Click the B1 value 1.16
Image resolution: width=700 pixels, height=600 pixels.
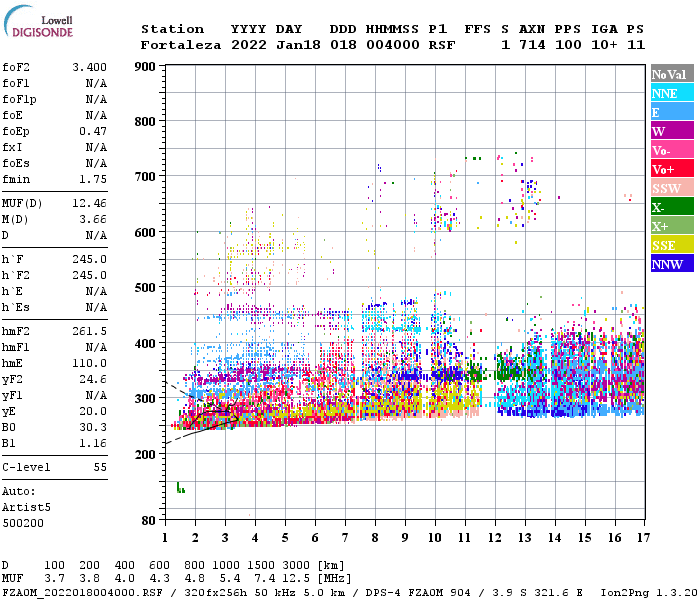93,443
